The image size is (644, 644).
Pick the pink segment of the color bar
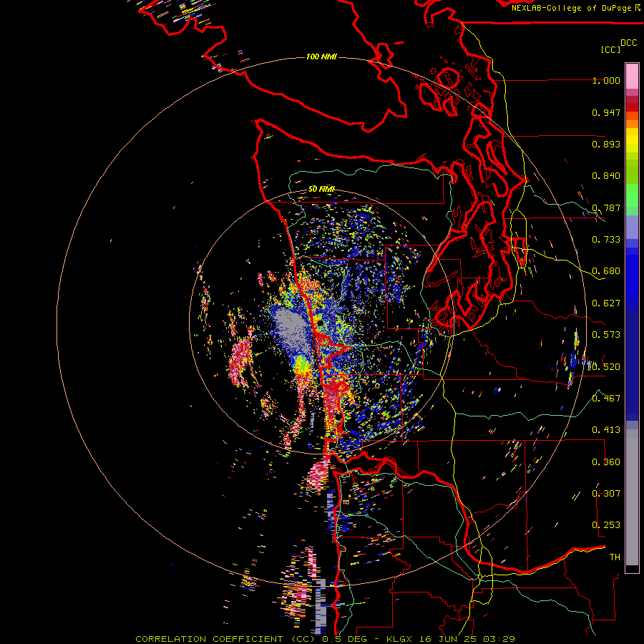coord(632,76)
